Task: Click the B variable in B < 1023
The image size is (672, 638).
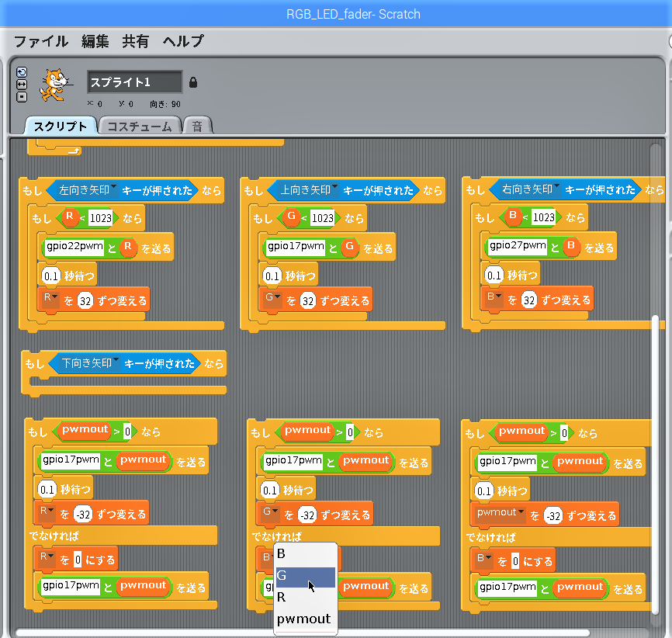Action: (x=513, y=216)
